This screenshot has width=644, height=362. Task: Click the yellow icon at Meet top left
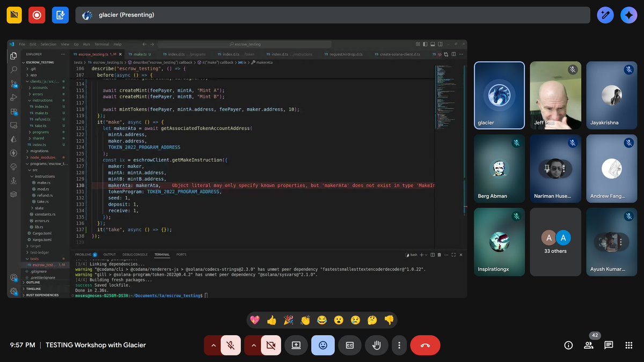tap(14, 15)
